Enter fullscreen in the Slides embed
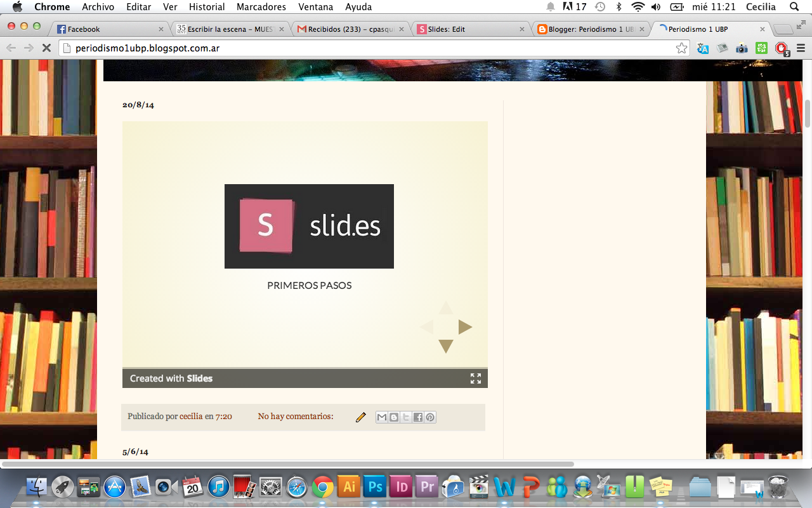 point(476,378)
